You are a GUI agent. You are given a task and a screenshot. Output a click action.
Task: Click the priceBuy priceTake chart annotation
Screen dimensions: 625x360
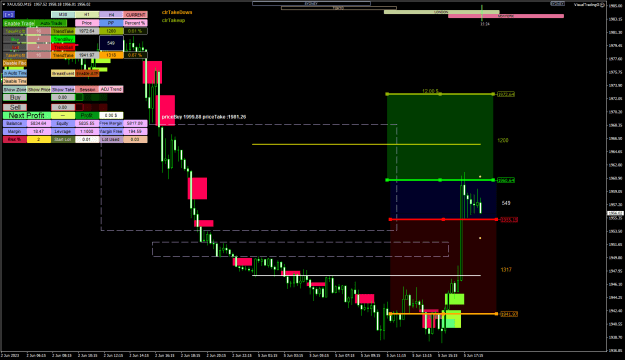point(204,117)
